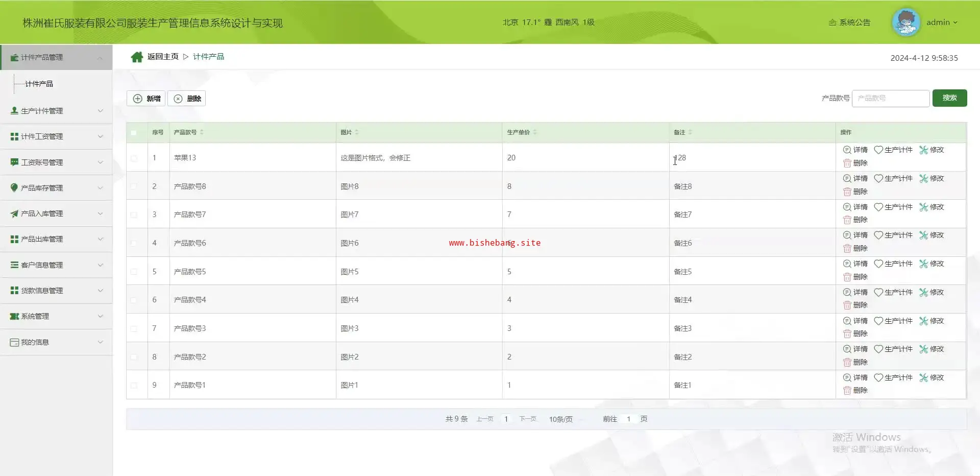Select current page number 1 in pagination
980x476 pixels.
click(x=506, y=419)
